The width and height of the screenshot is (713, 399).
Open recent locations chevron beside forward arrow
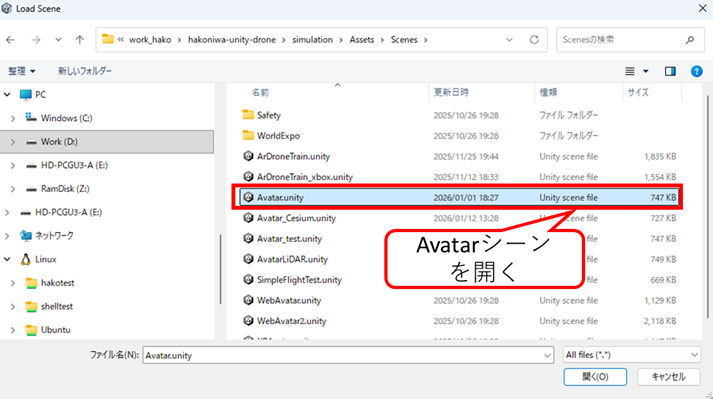[58, 40]
